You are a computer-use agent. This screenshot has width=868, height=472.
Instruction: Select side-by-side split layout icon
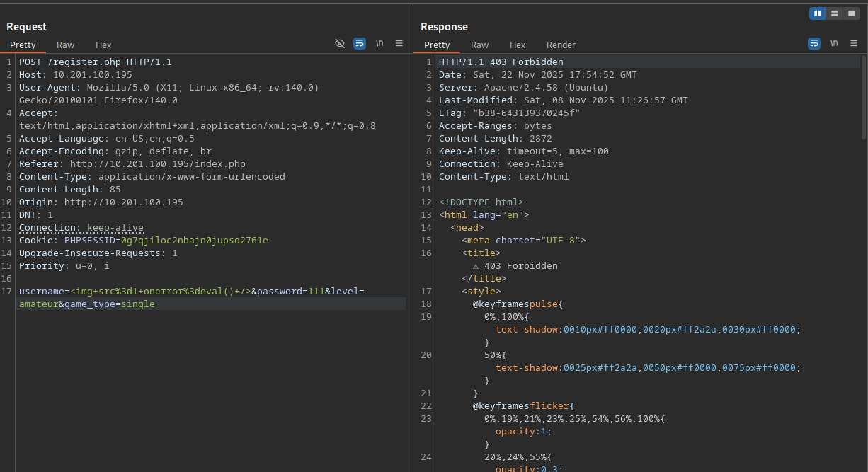coord(818,13)
